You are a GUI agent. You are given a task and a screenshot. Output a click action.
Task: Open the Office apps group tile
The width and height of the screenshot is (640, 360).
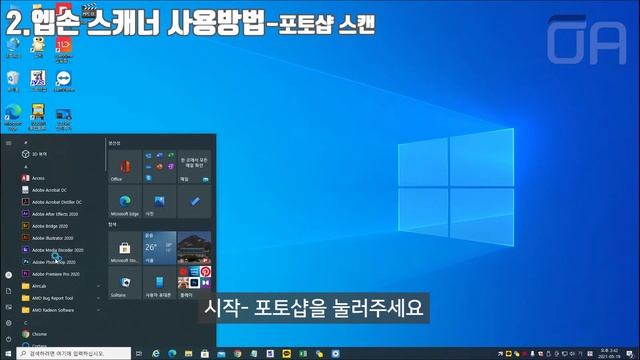pyautogui.click(x=160, y=167)
